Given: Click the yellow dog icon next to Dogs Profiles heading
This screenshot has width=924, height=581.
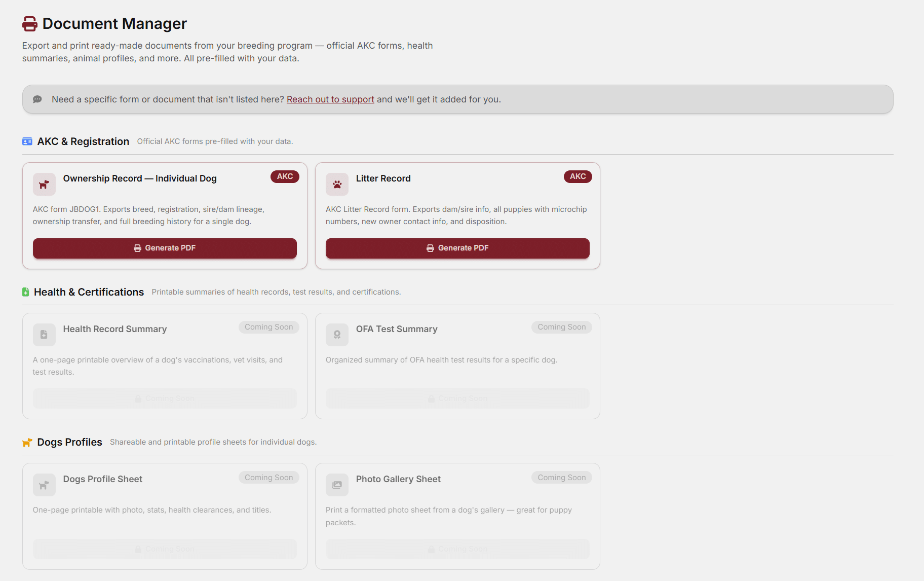Looking at the screenshot, I should coord(26,442).
